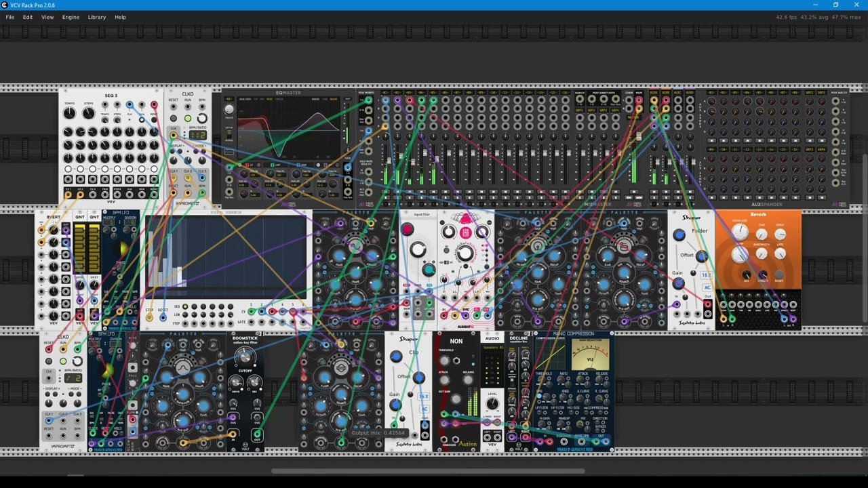Screen dimensions: 868x488
Task: Click green Run button on bottom CLKD
Action: [x=63, y=361]
